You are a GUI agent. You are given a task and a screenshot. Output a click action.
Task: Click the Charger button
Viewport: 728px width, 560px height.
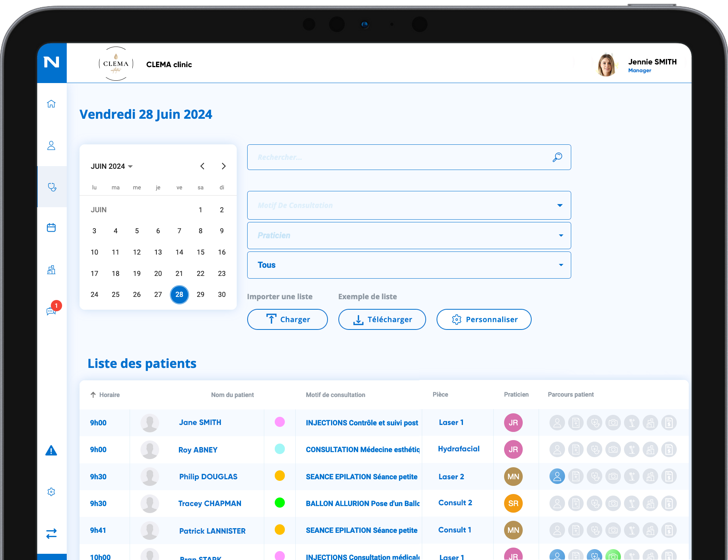[x=288, y=319]
